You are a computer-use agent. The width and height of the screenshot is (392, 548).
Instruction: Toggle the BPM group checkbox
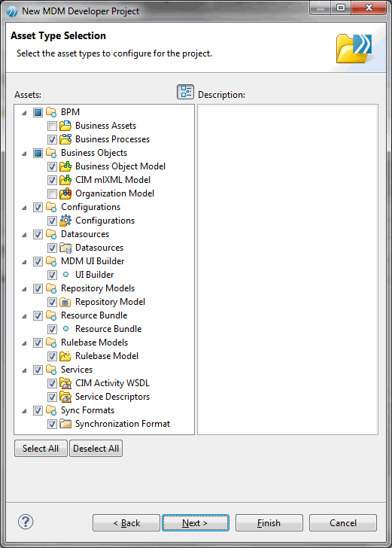(x=38, y=112)
